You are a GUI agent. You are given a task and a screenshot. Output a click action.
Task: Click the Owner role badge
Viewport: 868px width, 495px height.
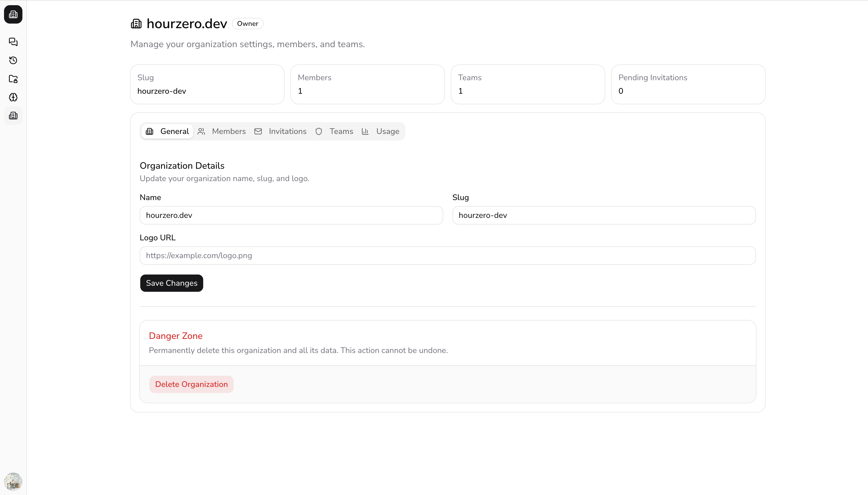point(247,24)
